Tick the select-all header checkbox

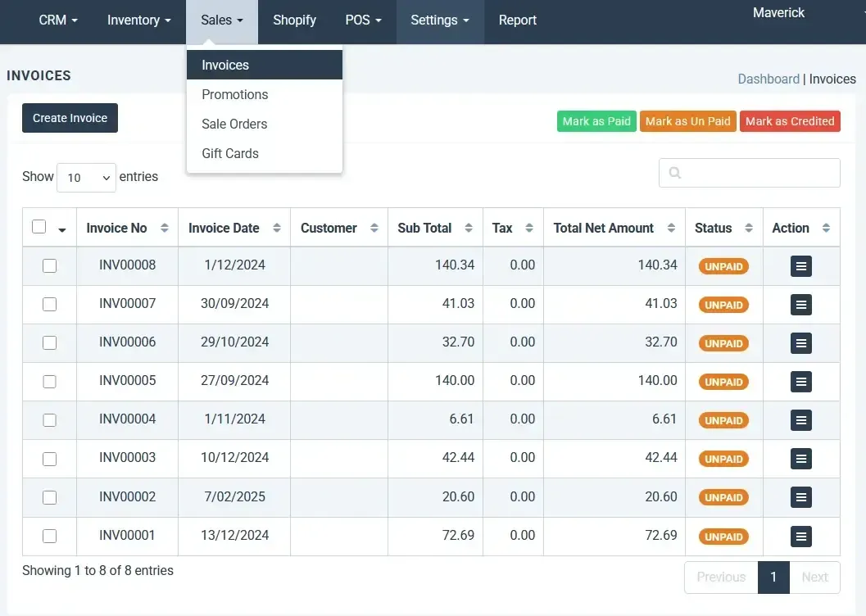[39, 227]
